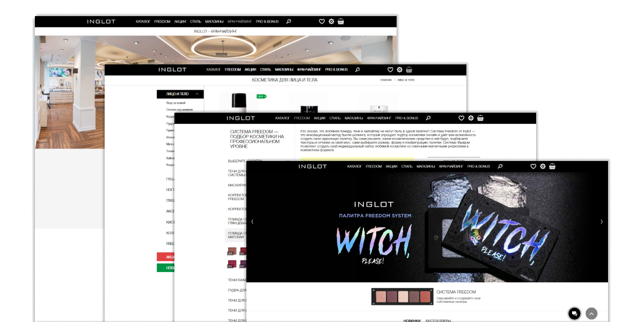The width and height of the screenshot is (644, 322).
Task: Select PRO & BONUS on the Freedom System page
Action: point(407,118)
